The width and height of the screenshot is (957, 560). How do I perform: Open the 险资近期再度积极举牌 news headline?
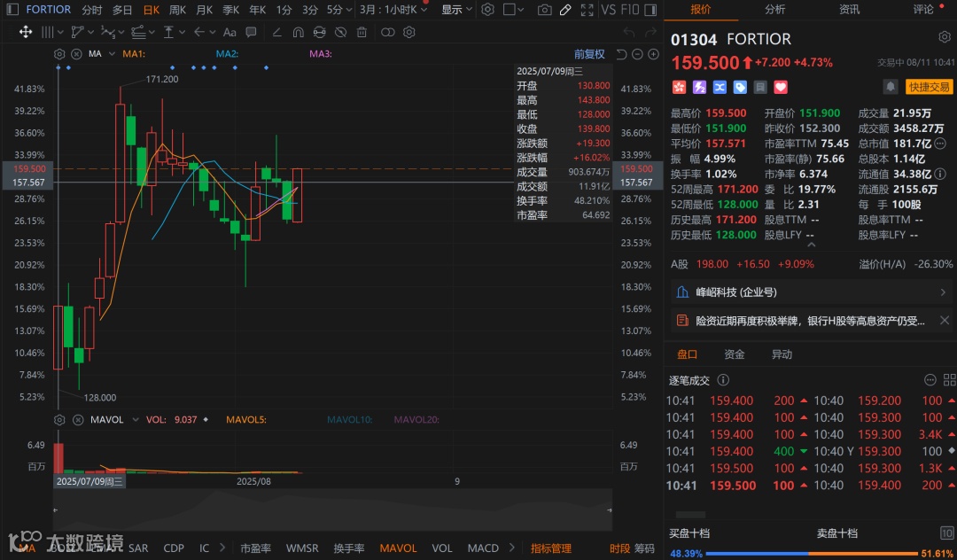click(x=810, y=321)
